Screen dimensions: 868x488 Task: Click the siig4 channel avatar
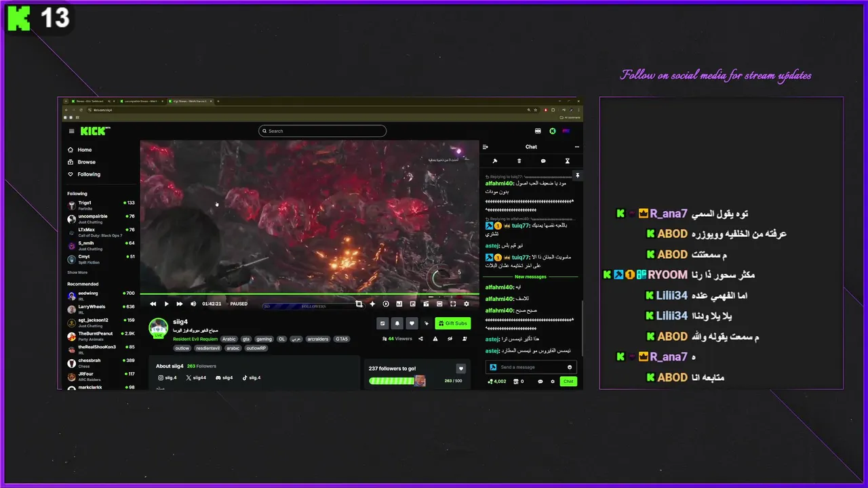pos(158,327)
